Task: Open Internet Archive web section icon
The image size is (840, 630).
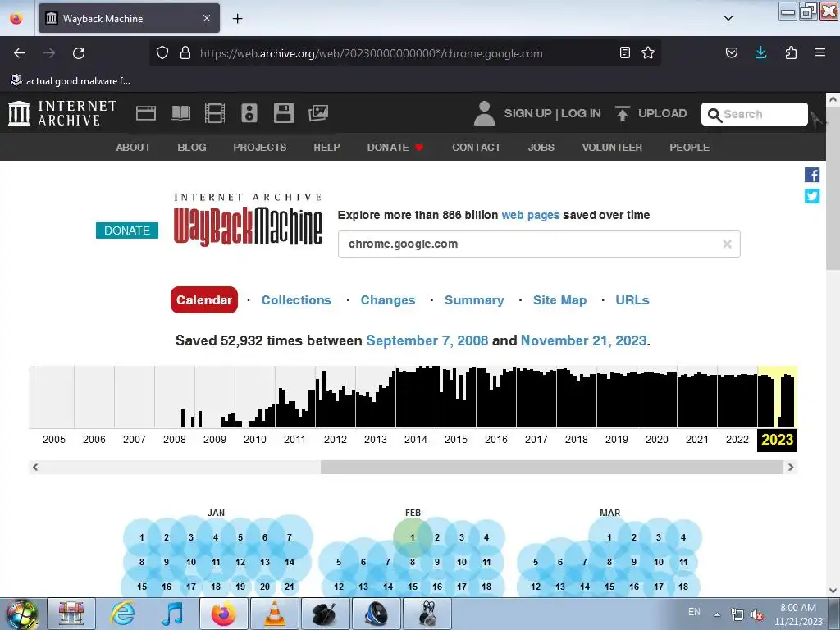Action: pos(146,113)
